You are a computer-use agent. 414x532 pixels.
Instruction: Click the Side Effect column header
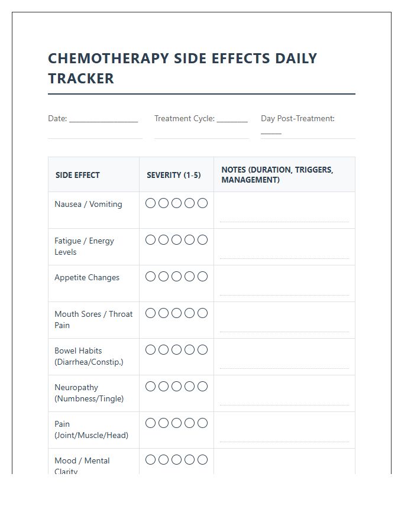coord(77,175)
